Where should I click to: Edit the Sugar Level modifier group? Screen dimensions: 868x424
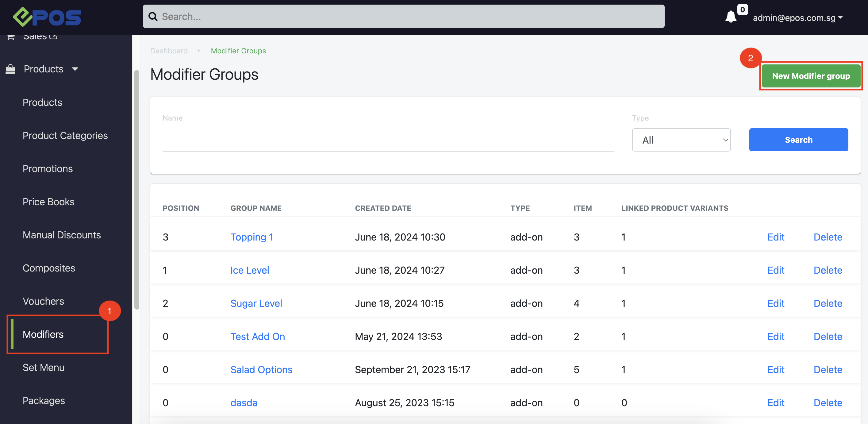coord(775,303)
